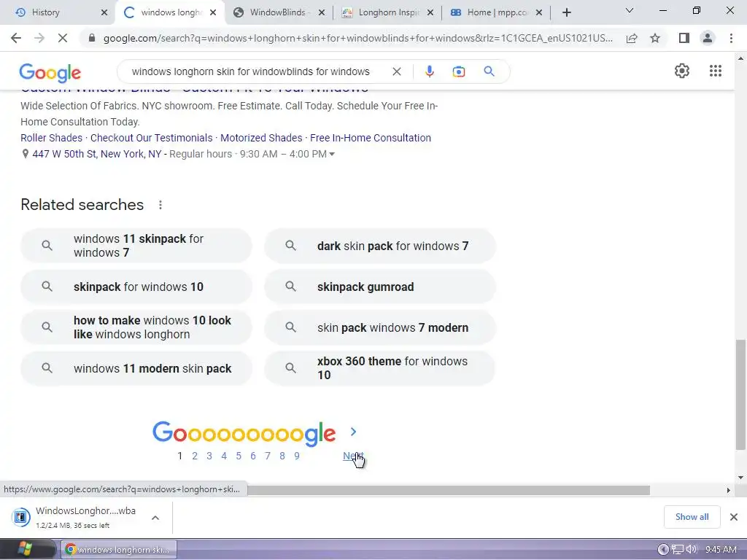Open Free In-Home Consultation link
The image size is (747, 560).
pos(371,138)
